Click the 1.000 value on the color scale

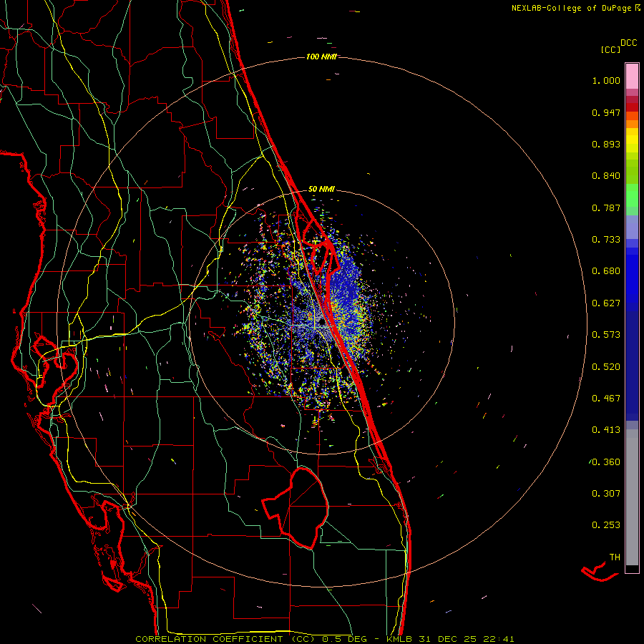click(606, 80)
